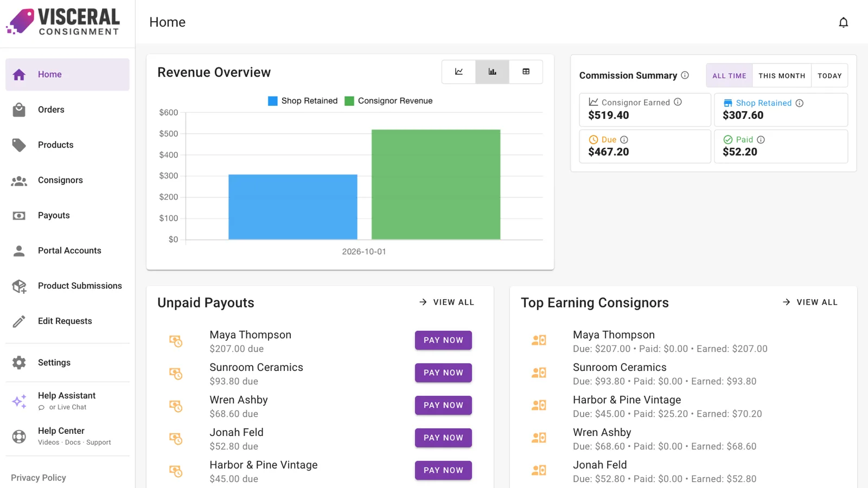This screenshot has height=488, width=868.
Task: Click payout icon beside Maya Thompson unpaid row
Action: [x=176, y=341]
